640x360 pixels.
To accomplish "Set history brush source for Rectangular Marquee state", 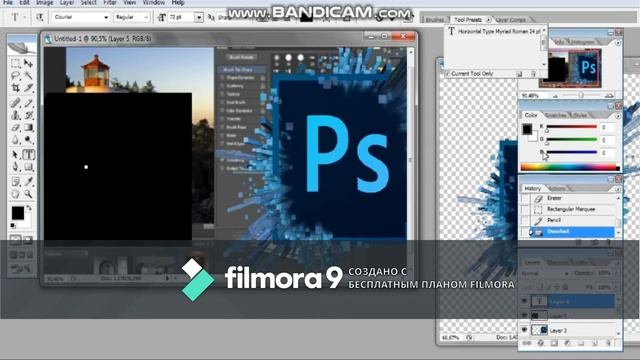I will [x=525, y=209].
